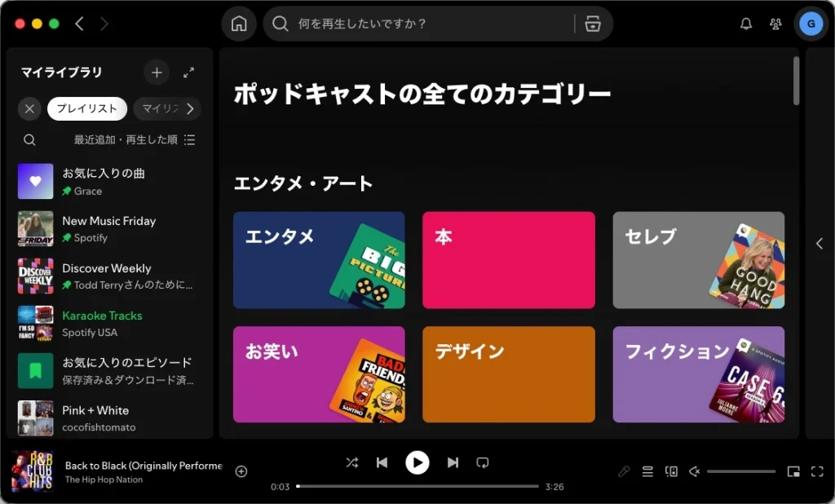Screen dimensions: 835x504
Task: Open connect to a device icon
Action: 672,471
